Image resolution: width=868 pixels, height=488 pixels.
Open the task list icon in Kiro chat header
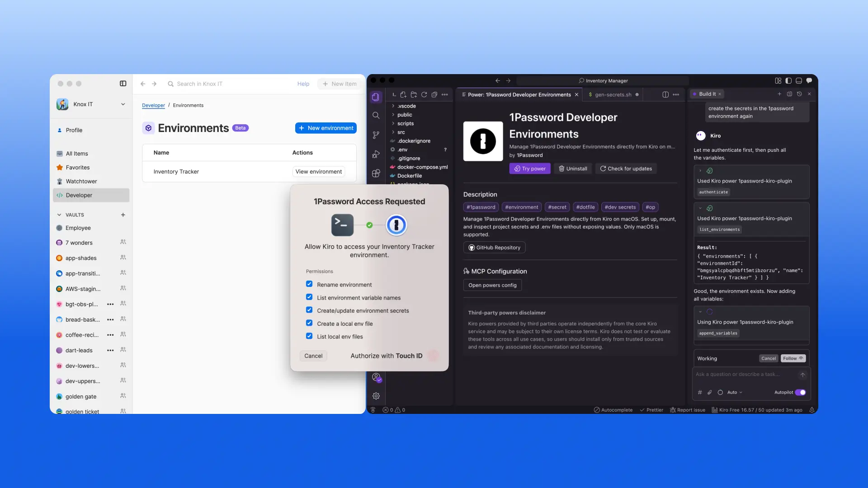[789, 94]
